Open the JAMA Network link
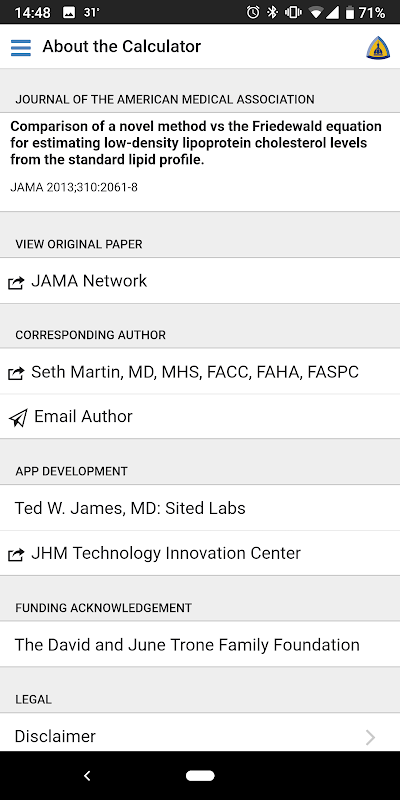 coord(200,281)
